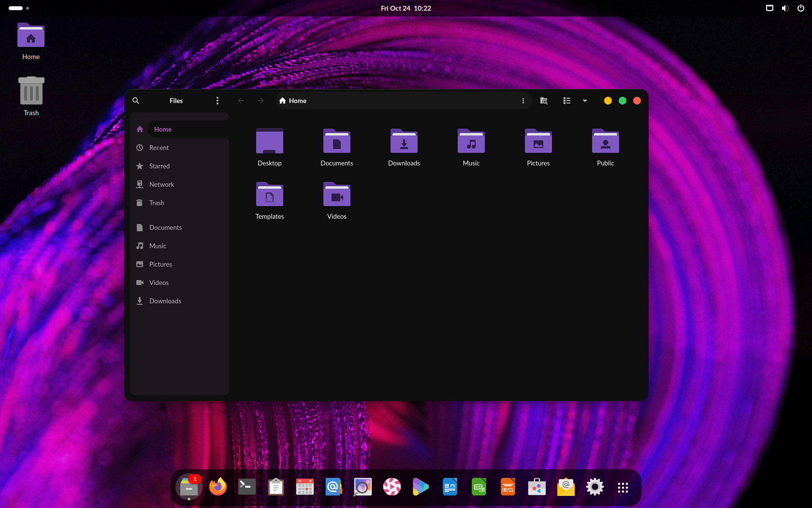Launch Firefox from the dock
The width and height of the screenshot is (812, 508).
click(x=218, y=487)
